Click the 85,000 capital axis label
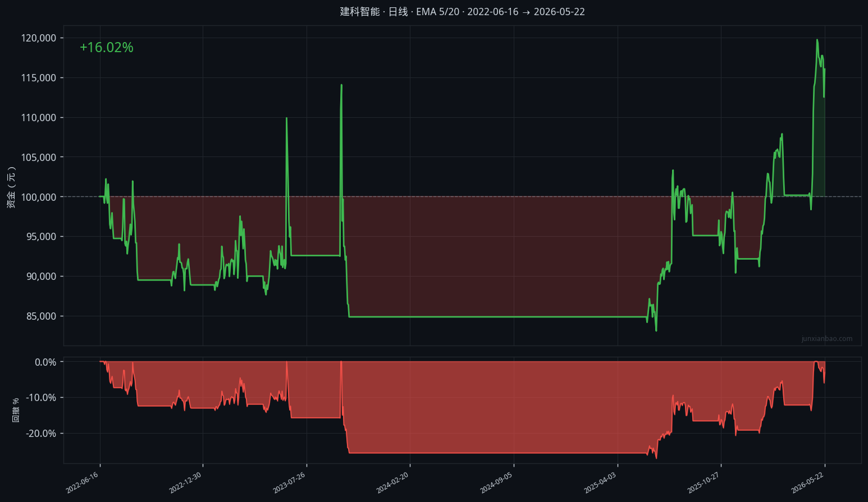 (x=41, y=316)
